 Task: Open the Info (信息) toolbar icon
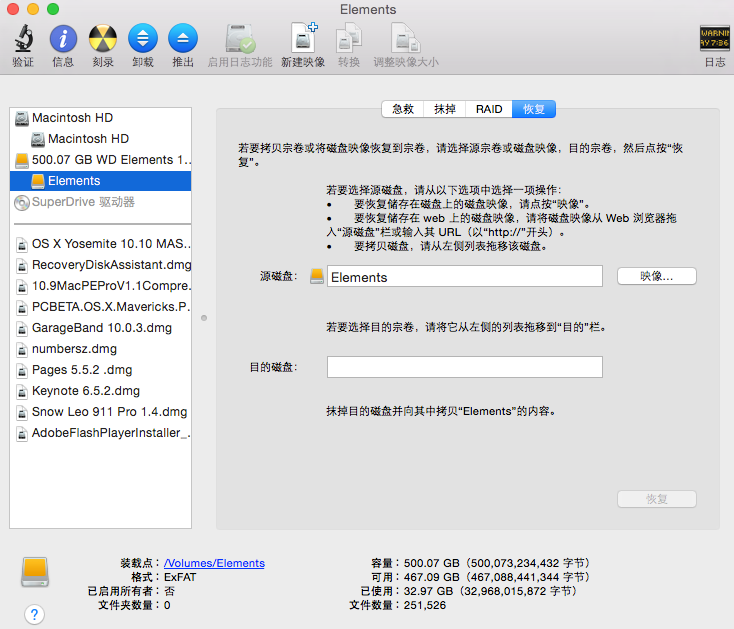coord(63,40)
